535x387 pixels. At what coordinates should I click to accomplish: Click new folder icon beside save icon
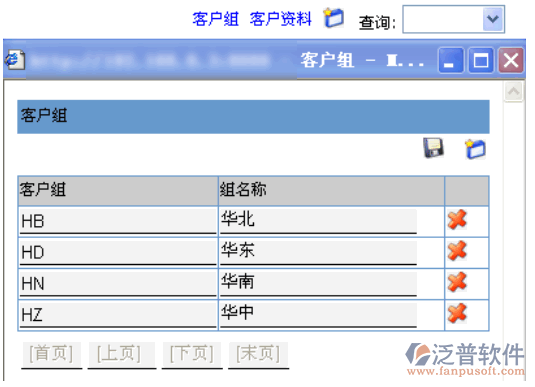click(x=475, y=149)
